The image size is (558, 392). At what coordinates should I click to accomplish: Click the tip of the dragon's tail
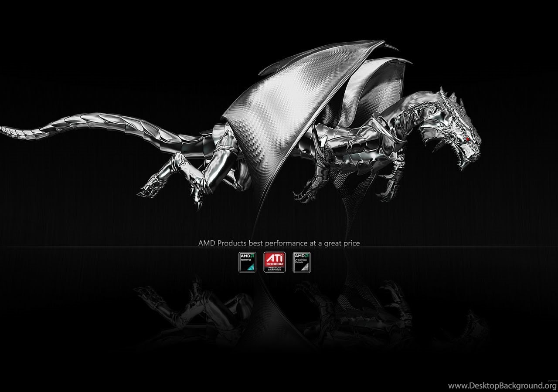coord(5,129)
